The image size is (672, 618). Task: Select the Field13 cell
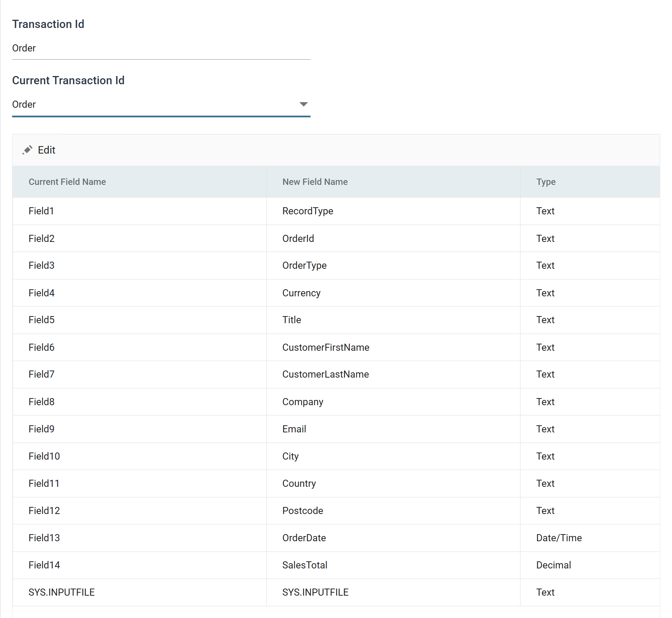(x=139, y=538)
